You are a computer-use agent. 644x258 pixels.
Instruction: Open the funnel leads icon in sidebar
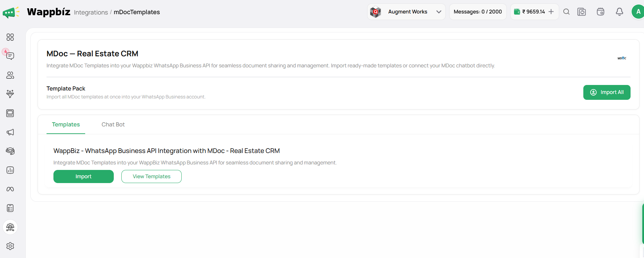[x=10, y=94]
